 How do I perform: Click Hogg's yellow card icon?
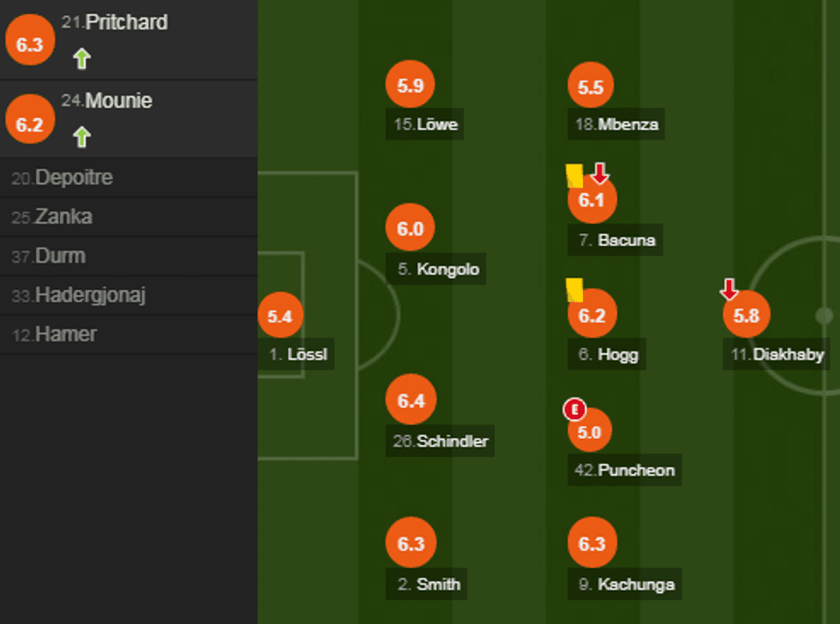[x=574, y=290]
